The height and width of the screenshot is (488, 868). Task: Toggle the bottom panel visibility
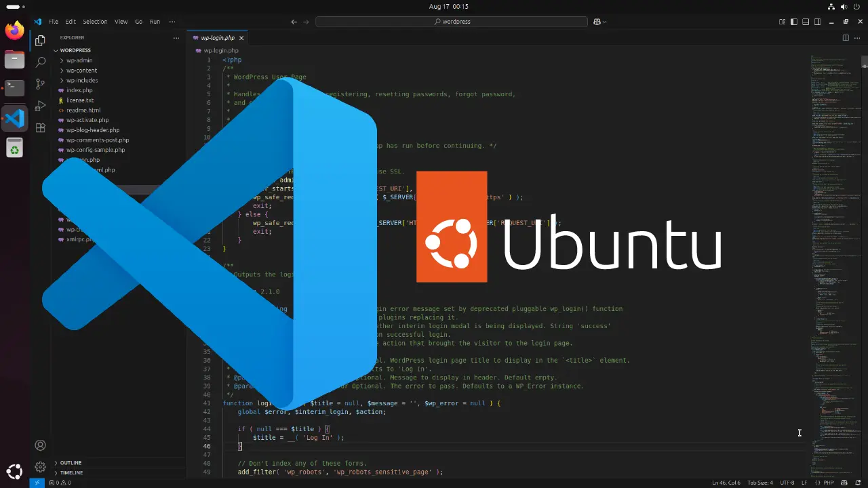coord(806,22)
